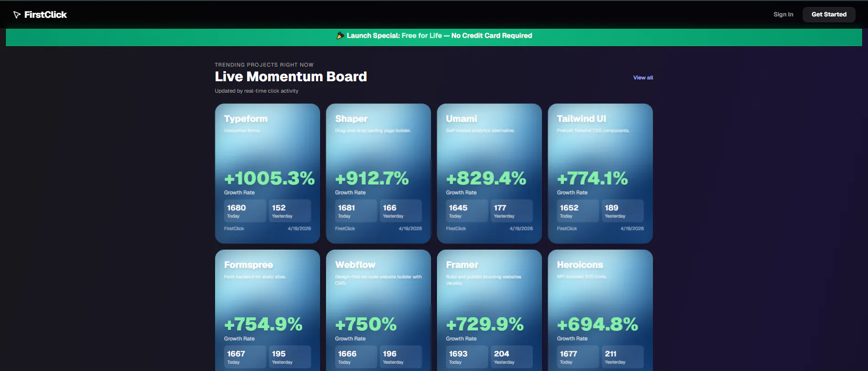Open the View all link
This screenshot has height=371, width=868.
pyautogui.click(x=643, y=78)
